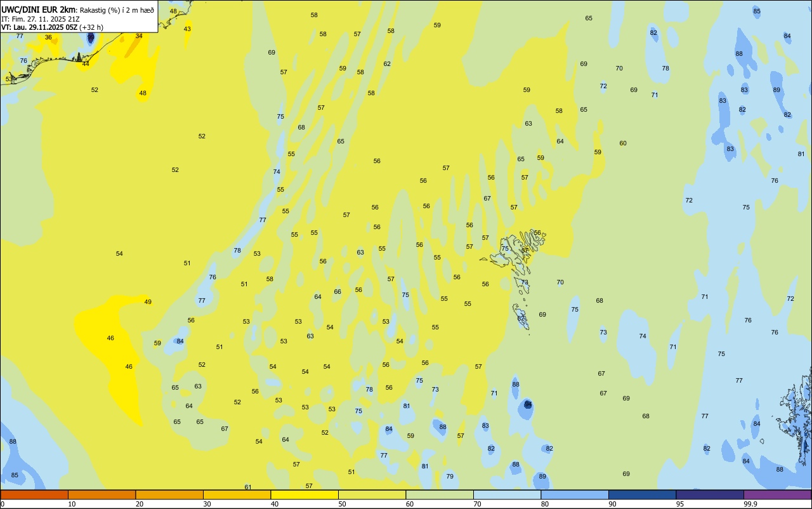Click the 90–95 dark blue legend segment
The height and width of the screenshot is (509, 812).
(x=642, y=494)
